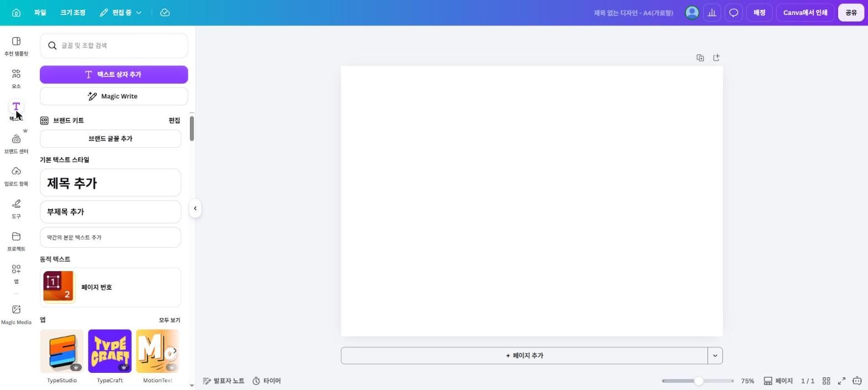The width and height of the screenshot is (868, 390).
Task: Show more apps with right arrow
Action: pyautogui.click(x=174, y=351)
